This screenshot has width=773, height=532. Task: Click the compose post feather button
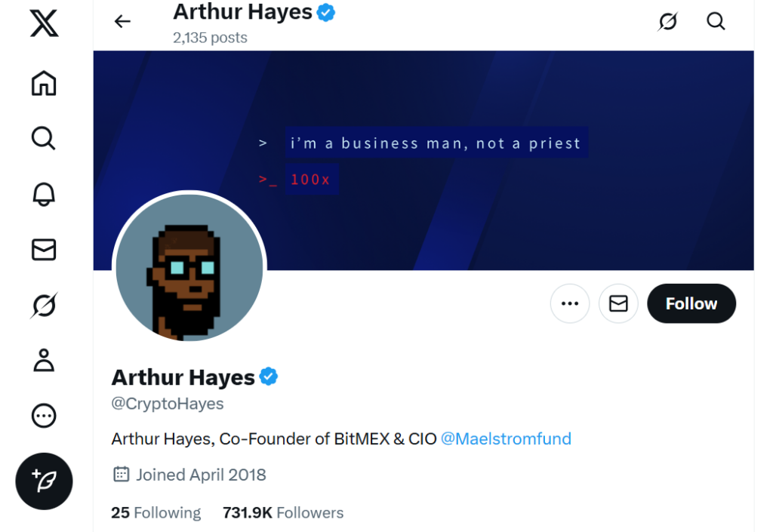pyautogui.click(x=44, y=481)
